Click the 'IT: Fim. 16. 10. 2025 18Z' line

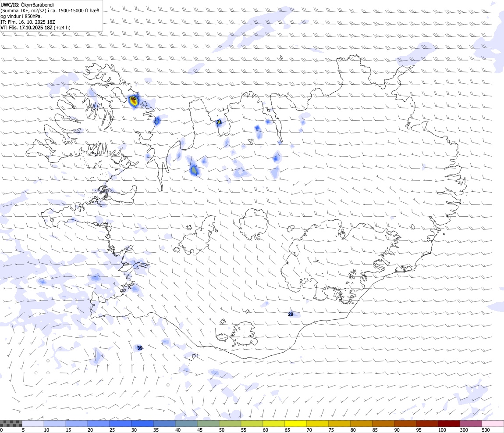[28, 22]
